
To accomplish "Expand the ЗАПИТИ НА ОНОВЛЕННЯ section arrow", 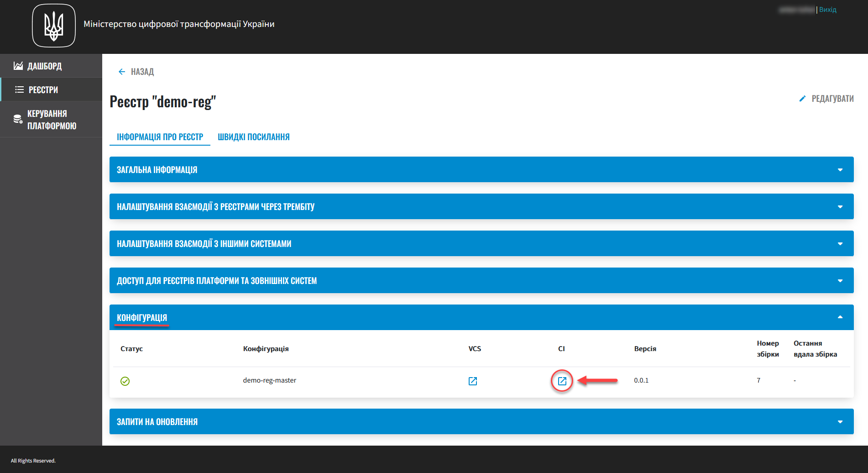I will (840, 422).
